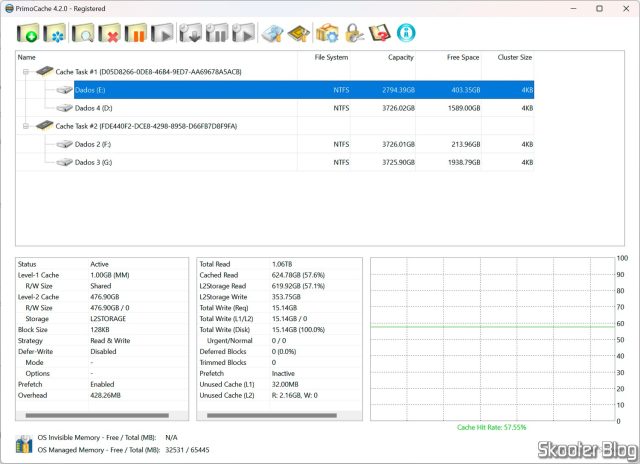Viewport: 640px width, 464px height.
Task: Click the Cache Task #1 drive icon
Action: coord(44,71)
